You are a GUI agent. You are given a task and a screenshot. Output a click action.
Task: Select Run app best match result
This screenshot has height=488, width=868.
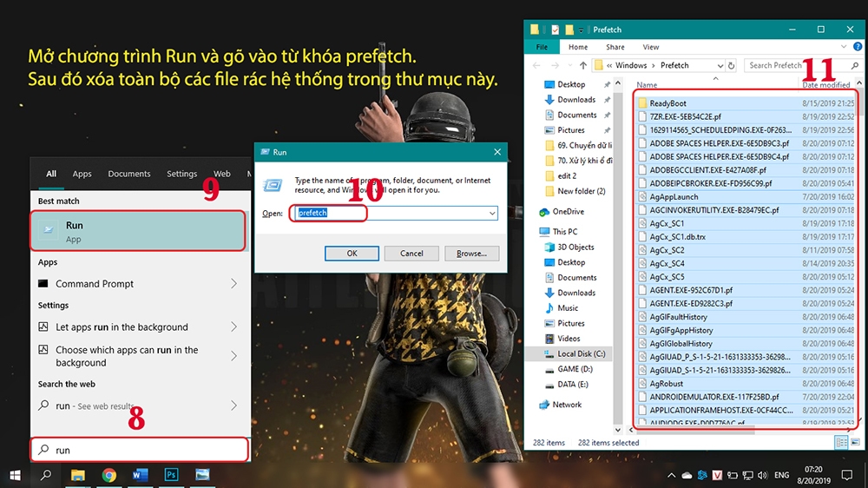[x=138, y=231]
